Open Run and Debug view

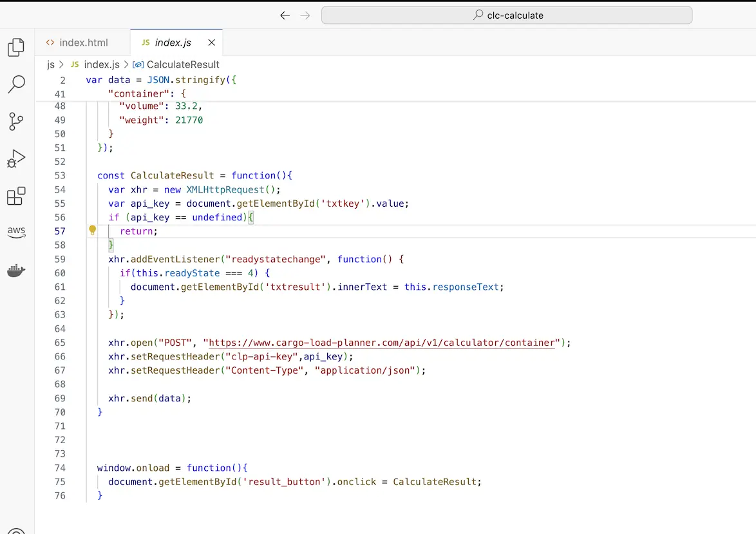pyautogui.click(x=16, y=158)
